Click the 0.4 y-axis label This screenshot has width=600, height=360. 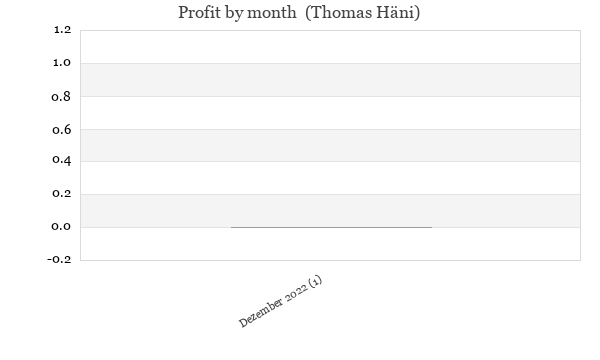coord(62,160)
